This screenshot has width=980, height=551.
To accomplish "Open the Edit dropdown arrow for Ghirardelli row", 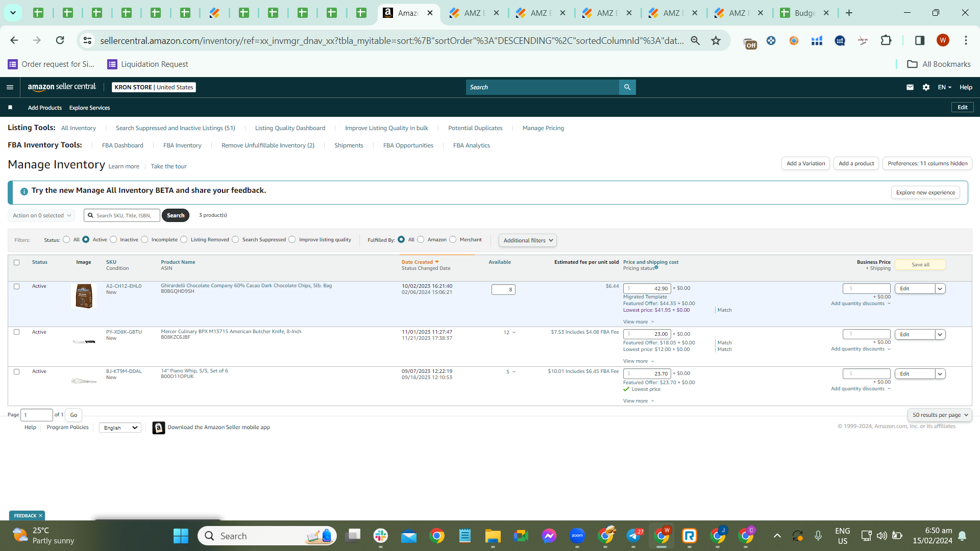I will point(940,289).
